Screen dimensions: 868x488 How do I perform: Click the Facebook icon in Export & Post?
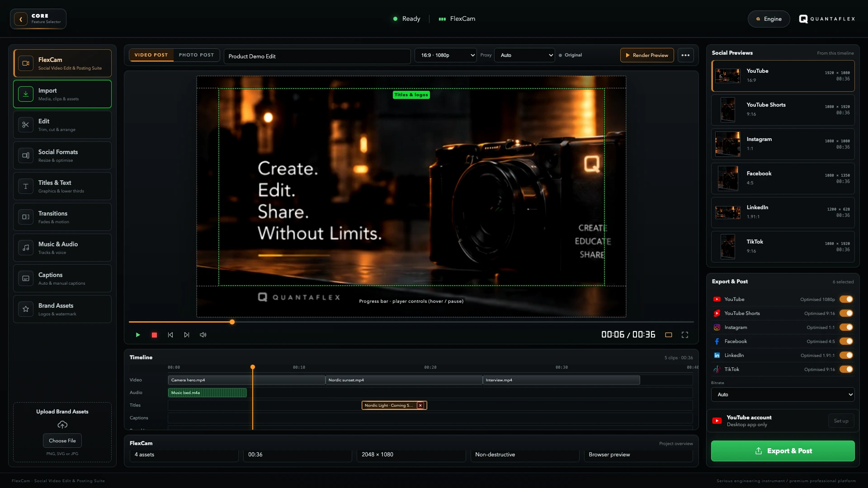717,341
